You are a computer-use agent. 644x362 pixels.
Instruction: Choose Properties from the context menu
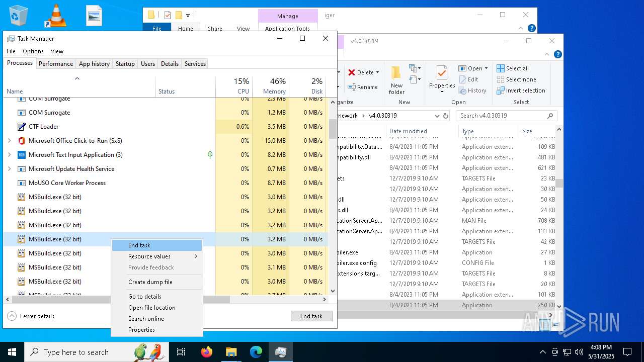click(x=157, y=330)
